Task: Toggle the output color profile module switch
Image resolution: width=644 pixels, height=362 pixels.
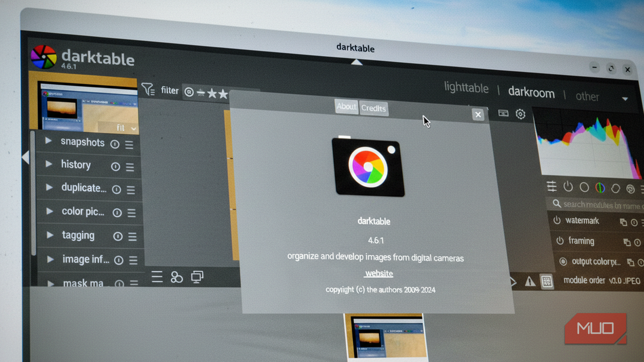Action: click(x=563, y=262)
